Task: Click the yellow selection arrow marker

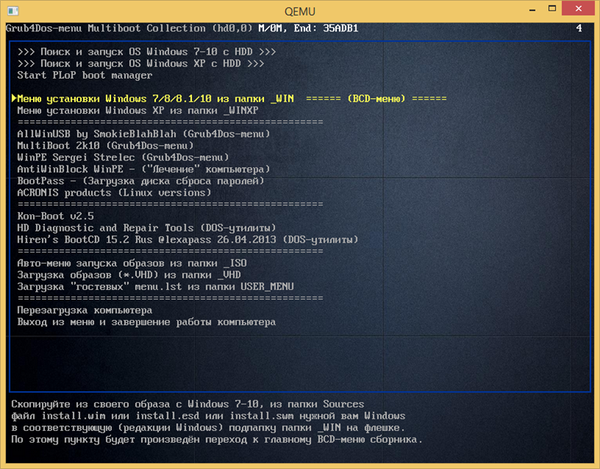Action: click(14, 98)
